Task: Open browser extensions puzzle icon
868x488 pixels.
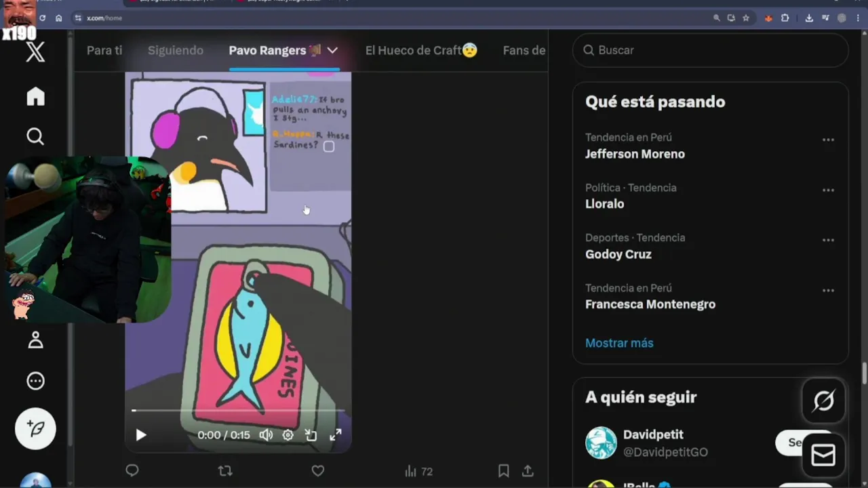Action: point(785,18)
